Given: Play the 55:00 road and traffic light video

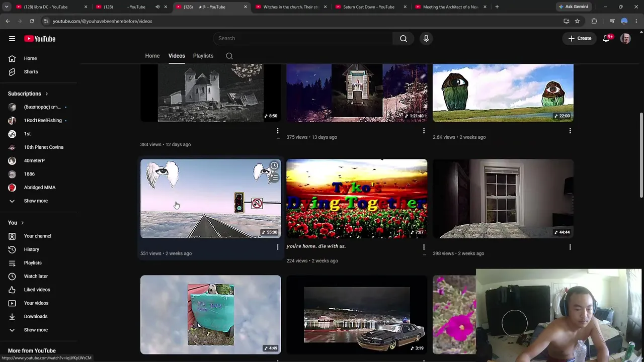Looking at the screenshot, I should (x=211, y=199).
